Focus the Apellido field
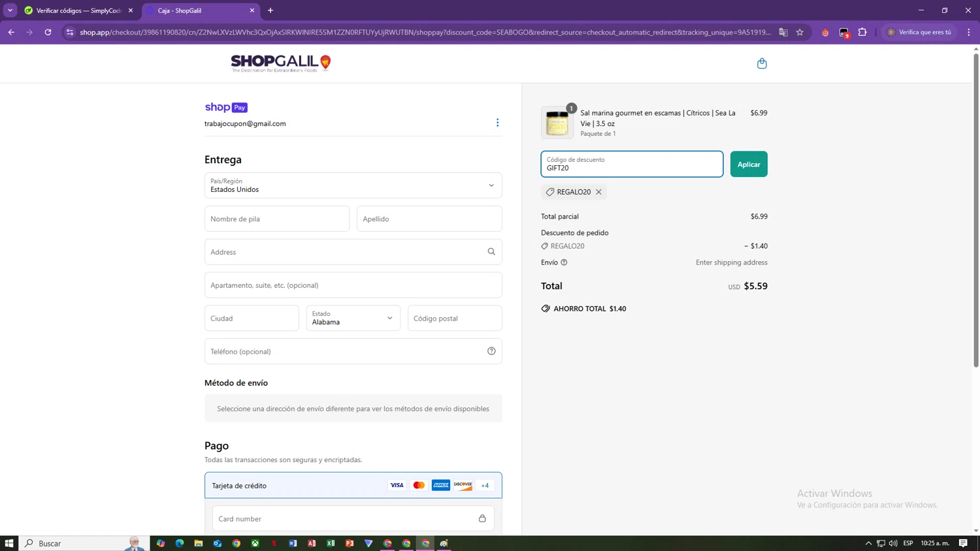 click(x=429, y=219)
